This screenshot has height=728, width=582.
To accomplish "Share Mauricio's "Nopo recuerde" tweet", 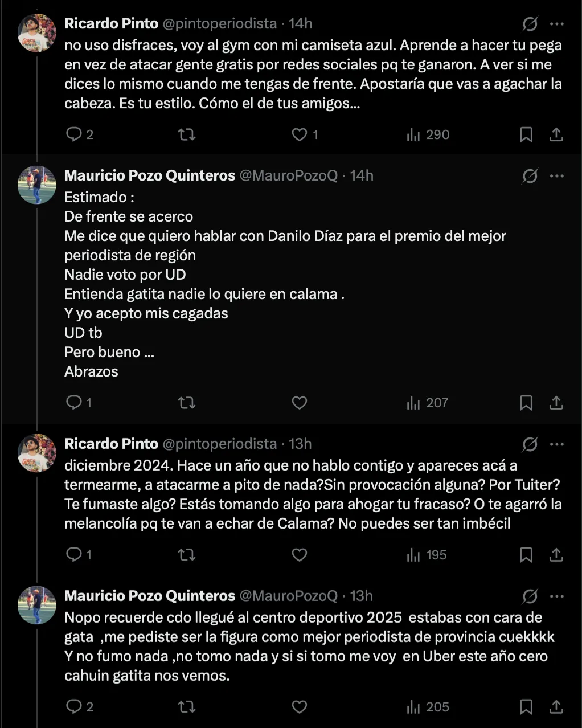I will (x=556, y=707).
